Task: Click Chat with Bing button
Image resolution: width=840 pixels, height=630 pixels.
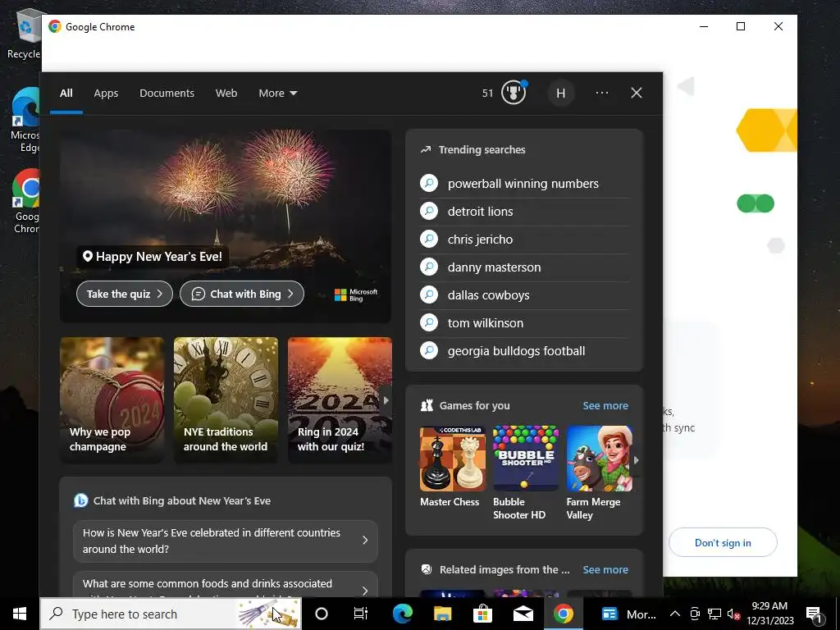Action: click(x=242, y=294)
